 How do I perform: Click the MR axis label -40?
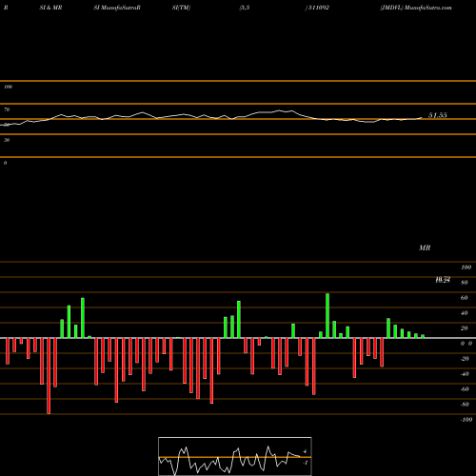point(465,374)
